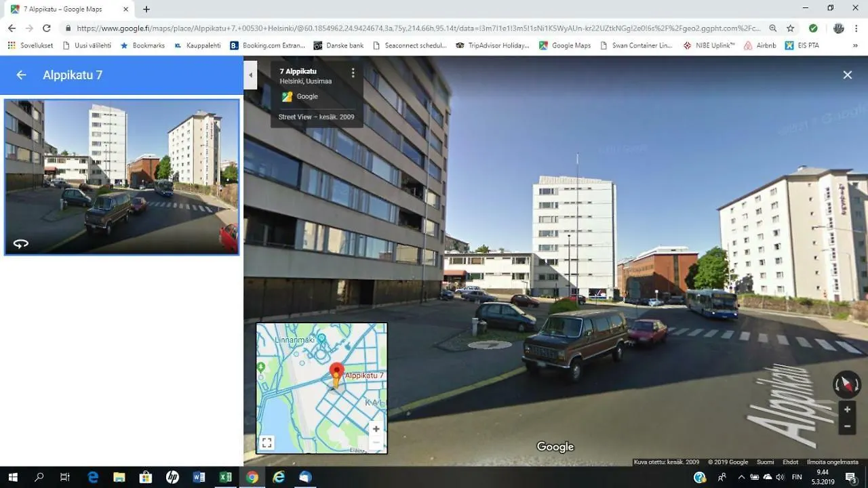Switch to Chrome on the taskbar
This screenshot has width=868, height=488.
252,477
